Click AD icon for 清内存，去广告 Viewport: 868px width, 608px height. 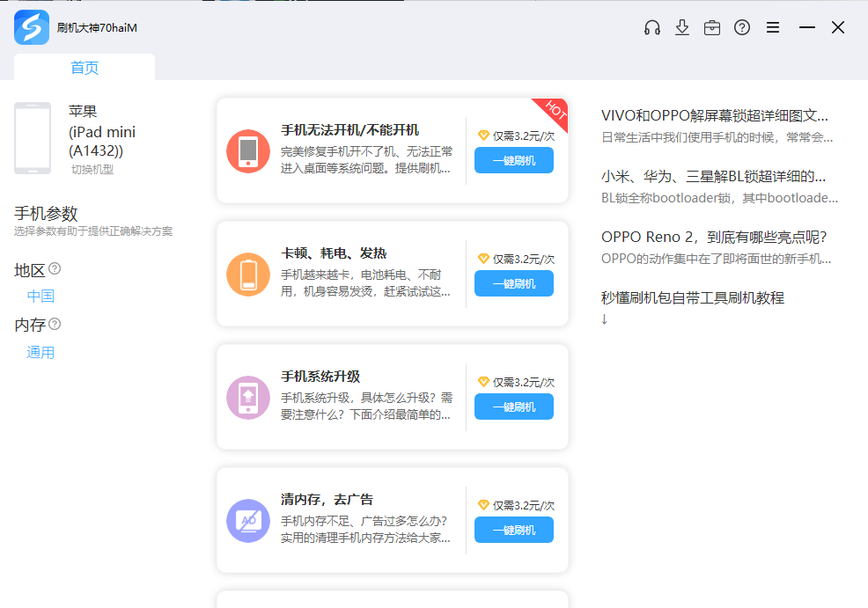click(248, 521)
